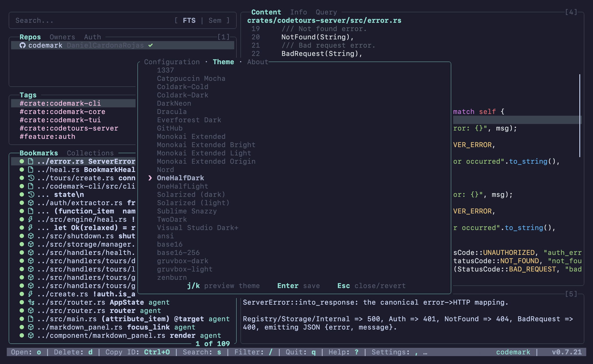593x364 pixels.
Task: Click the green status dot on error.rs ServerError row
Action: coord(22,161)
